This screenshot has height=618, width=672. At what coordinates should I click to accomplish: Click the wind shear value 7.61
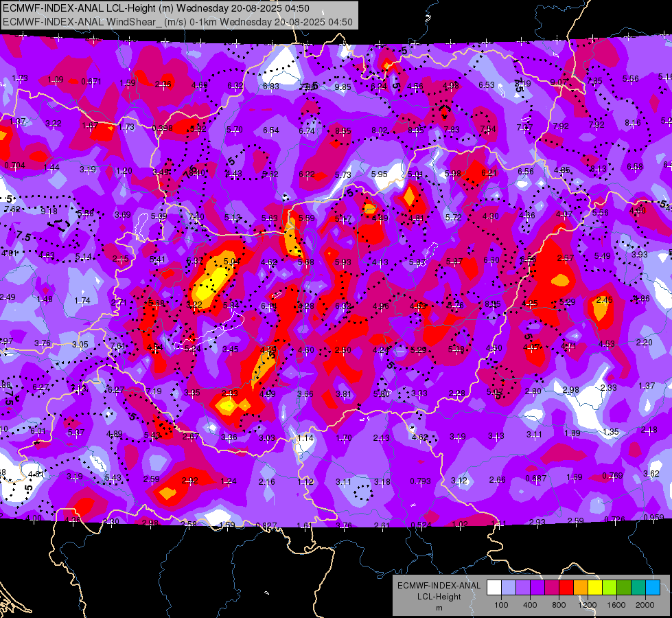tap(118, 345)
